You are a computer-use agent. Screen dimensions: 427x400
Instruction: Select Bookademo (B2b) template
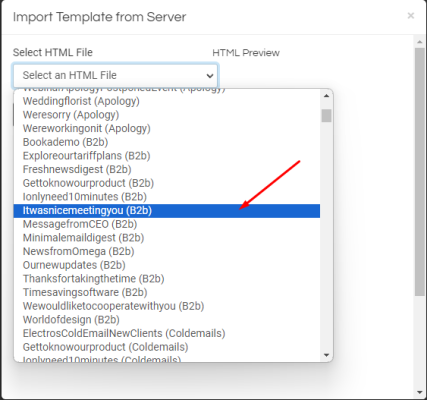167,142
